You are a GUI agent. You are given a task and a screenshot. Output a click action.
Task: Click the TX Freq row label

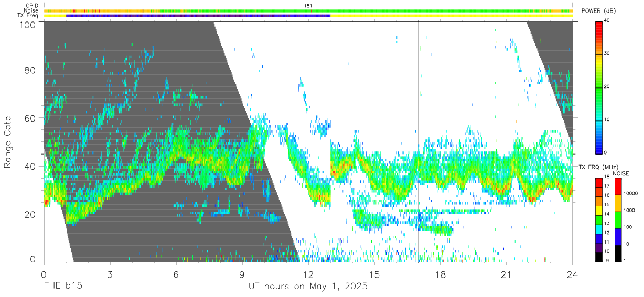click(28, 16)
